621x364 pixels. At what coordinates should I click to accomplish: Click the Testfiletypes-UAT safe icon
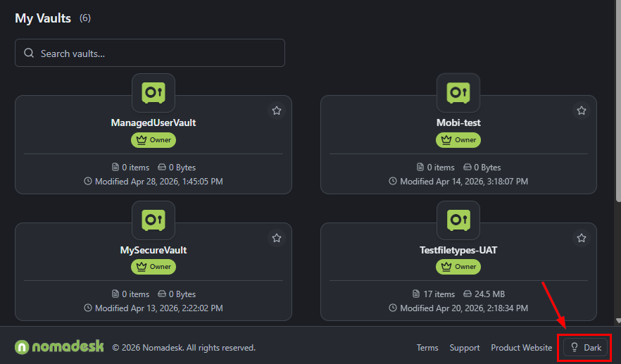click(458, 220)
